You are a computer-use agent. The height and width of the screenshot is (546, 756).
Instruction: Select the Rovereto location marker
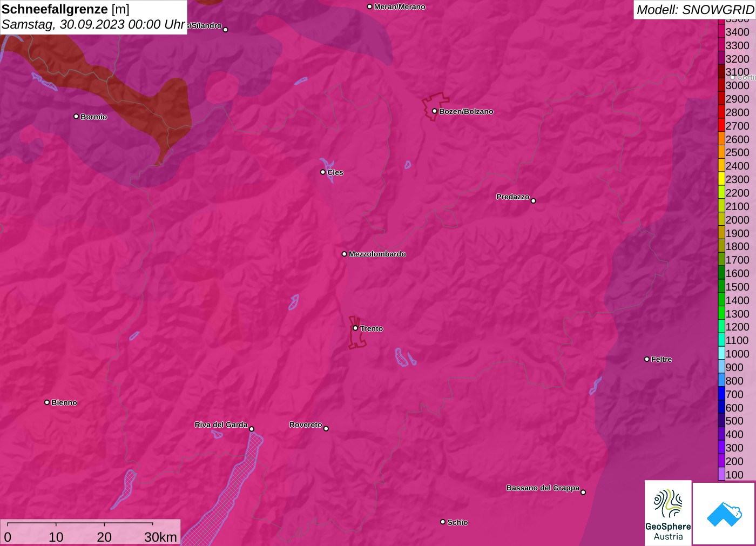326,429
